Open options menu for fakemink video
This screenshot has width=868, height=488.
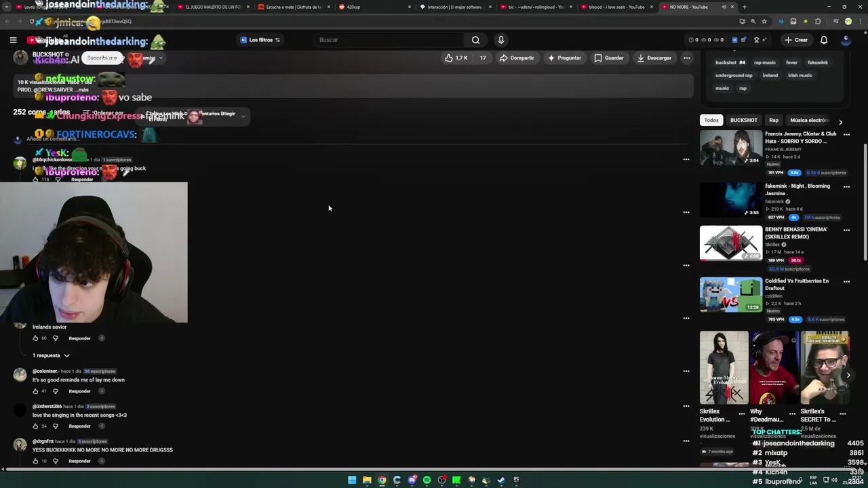[846, 186]
